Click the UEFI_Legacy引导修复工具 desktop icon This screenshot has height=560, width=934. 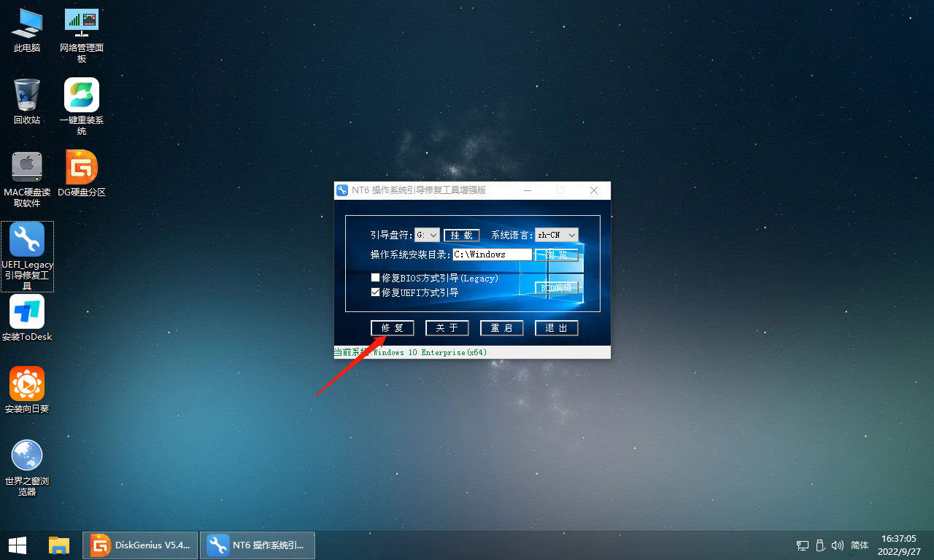(27, 240)
